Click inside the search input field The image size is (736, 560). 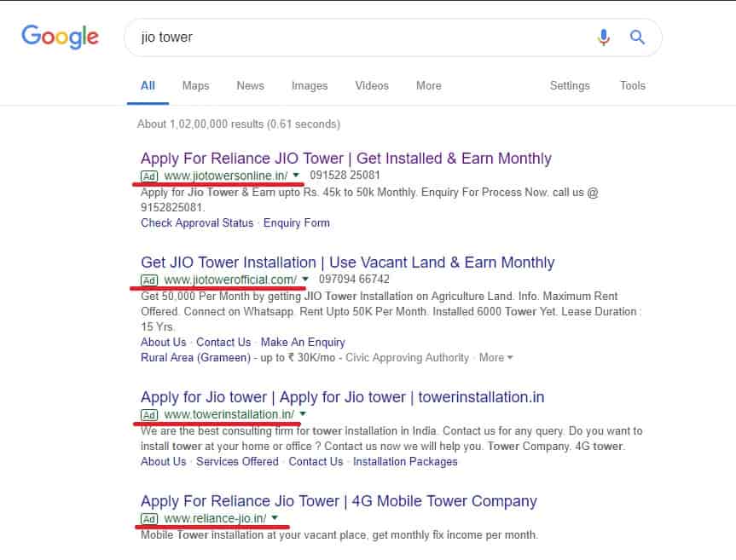point(341,38)
